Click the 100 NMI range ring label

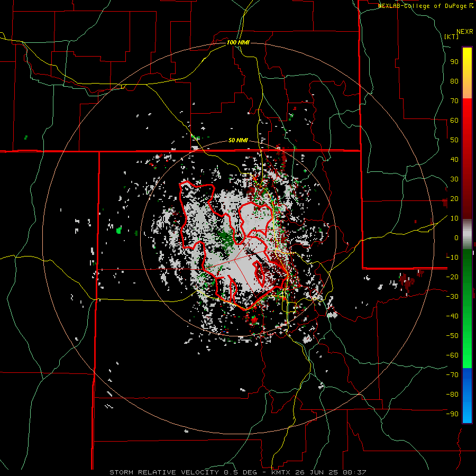(x=238, y=42)
